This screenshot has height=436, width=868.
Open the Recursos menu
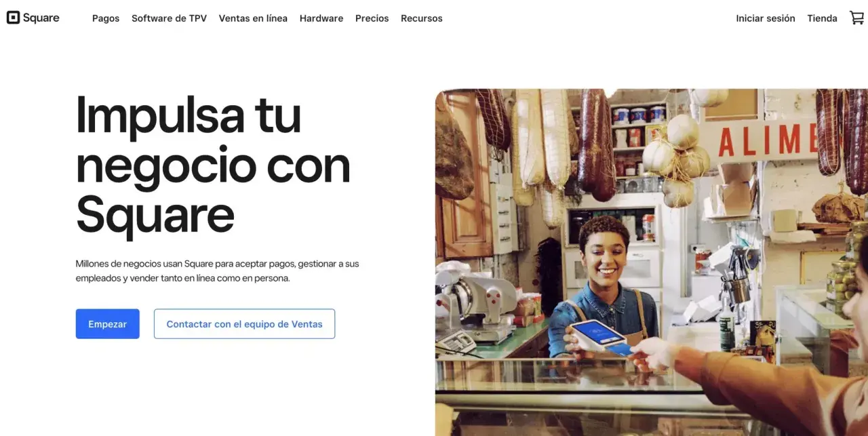pos(422,18)
